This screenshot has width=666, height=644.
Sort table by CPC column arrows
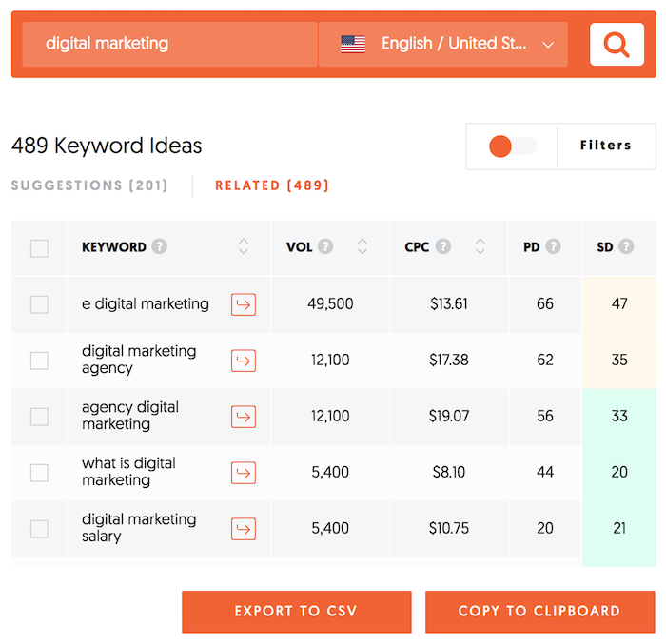coord(480,247)
